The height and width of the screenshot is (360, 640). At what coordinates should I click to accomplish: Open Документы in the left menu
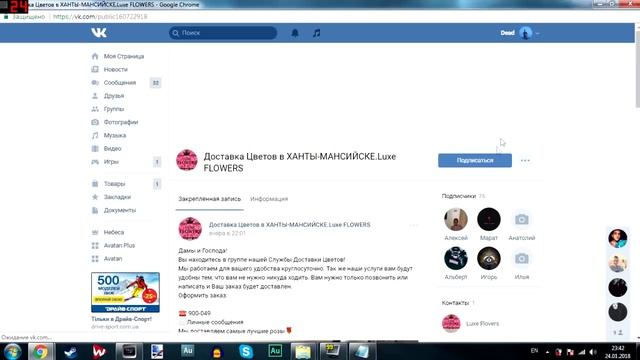120,210
